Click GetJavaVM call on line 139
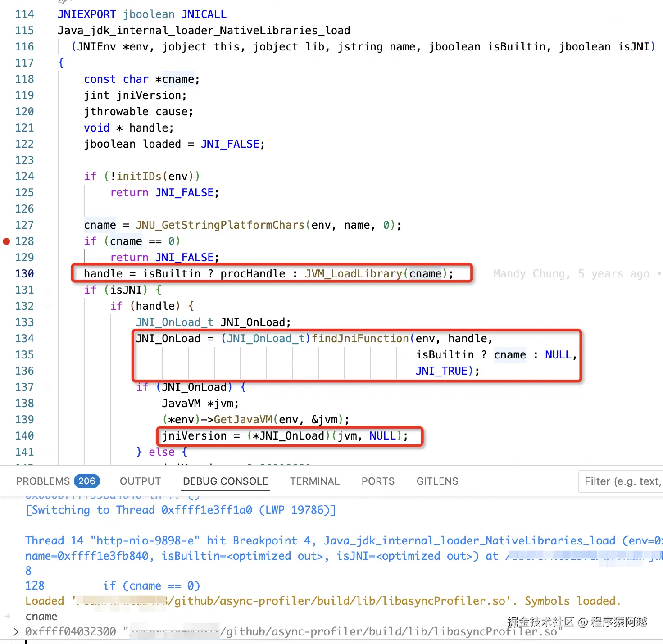Screen dimensions: 663x644 pyautogui.click(x=243, y=420)
